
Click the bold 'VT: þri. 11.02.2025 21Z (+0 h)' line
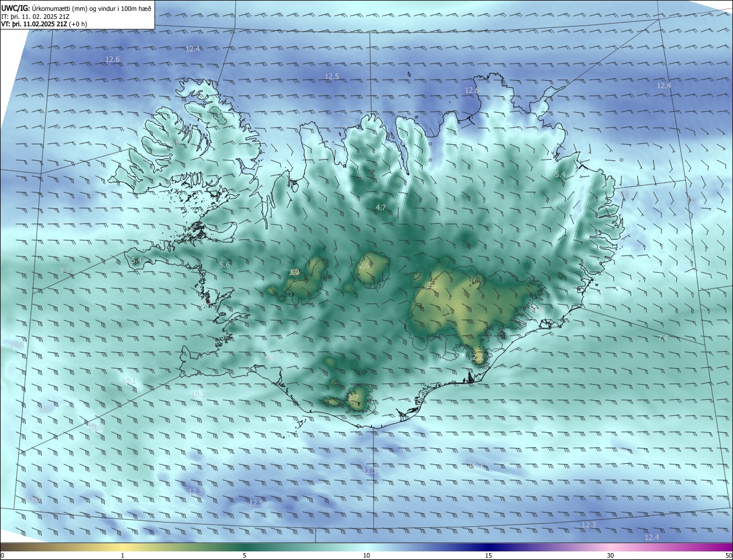[x=44, y=24]
